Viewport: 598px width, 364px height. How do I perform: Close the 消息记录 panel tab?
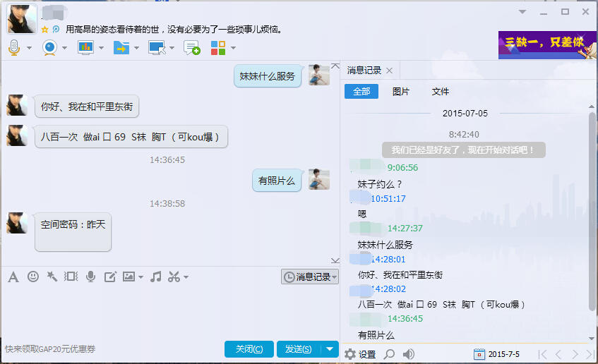coord(390,71)
